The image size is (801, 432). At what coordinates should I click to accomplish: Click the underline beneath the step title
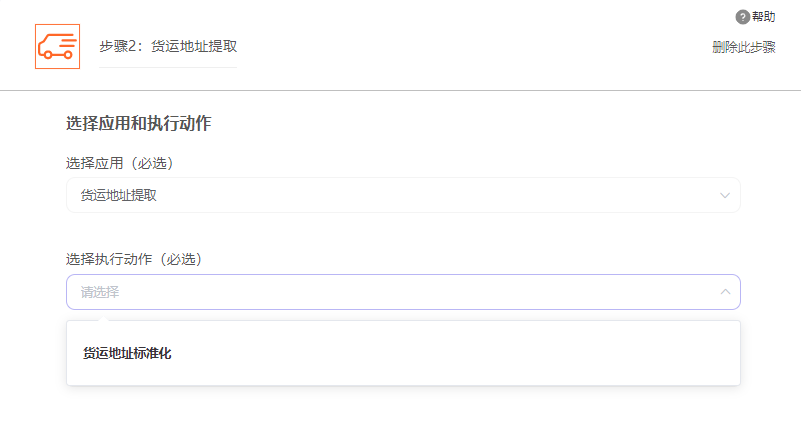tap(168, 67)
